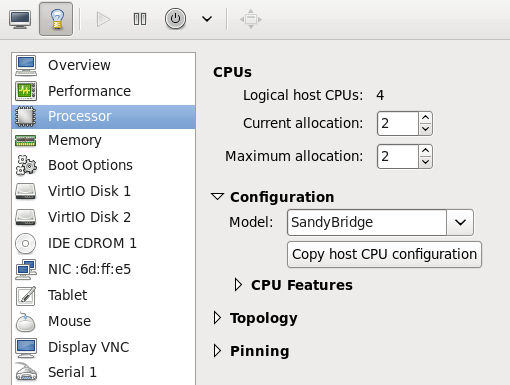
Task: Click the Run virtual machine play icon
Action: [x=103, y=19]
